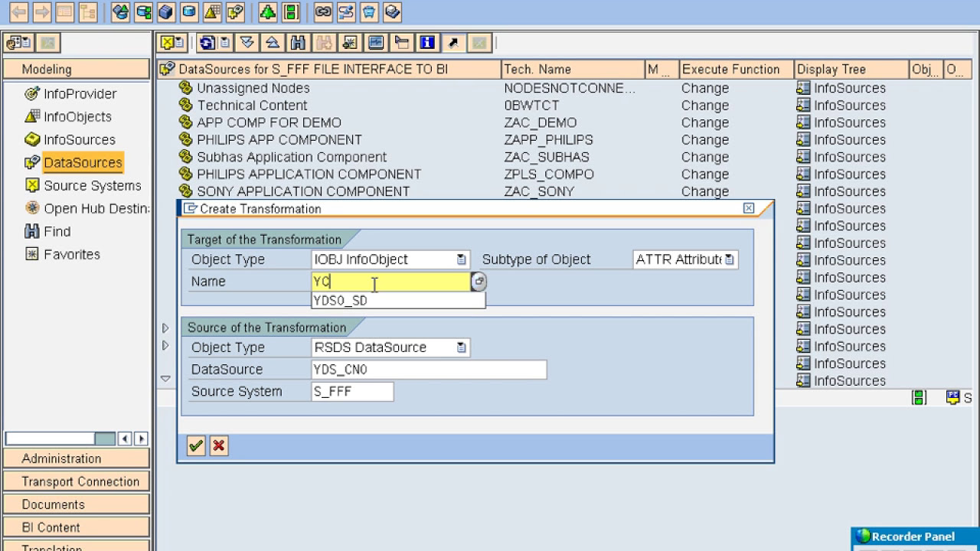Click the red X Cancel button in dialog
The height and width of the screenshot is (551, 980).
coord(219,445)
